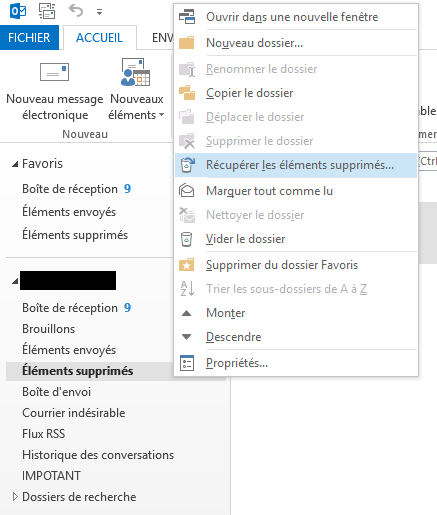Viewport: 437px width, 515px height.
Task: Open the quick access toolbar customize dropdown
Action: [99, 12]
